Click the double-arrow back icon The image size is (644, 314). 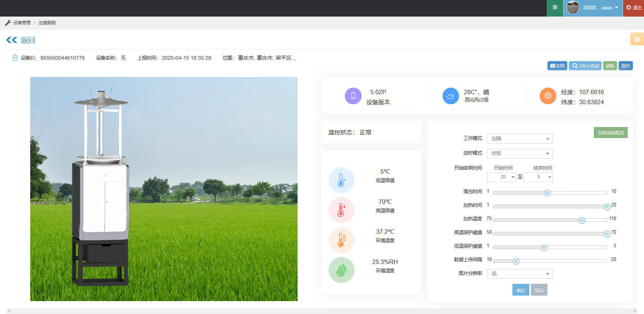[x=12, y=40]
